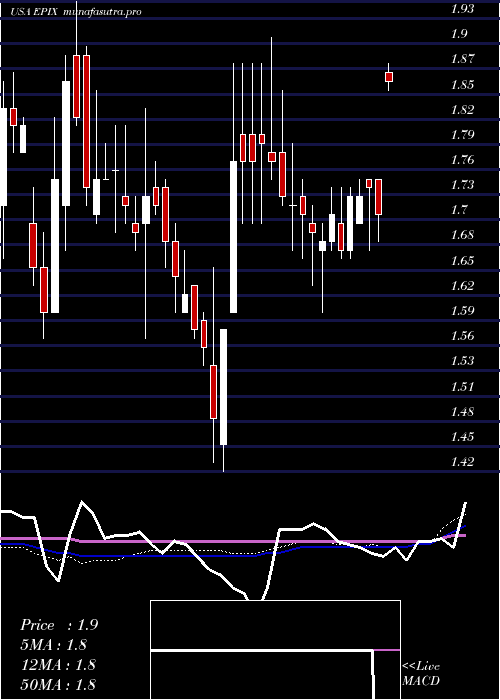500x700 pixels.
Task: Select the lowest white candle bottoming near 1.45
Action: pos(223,387)
